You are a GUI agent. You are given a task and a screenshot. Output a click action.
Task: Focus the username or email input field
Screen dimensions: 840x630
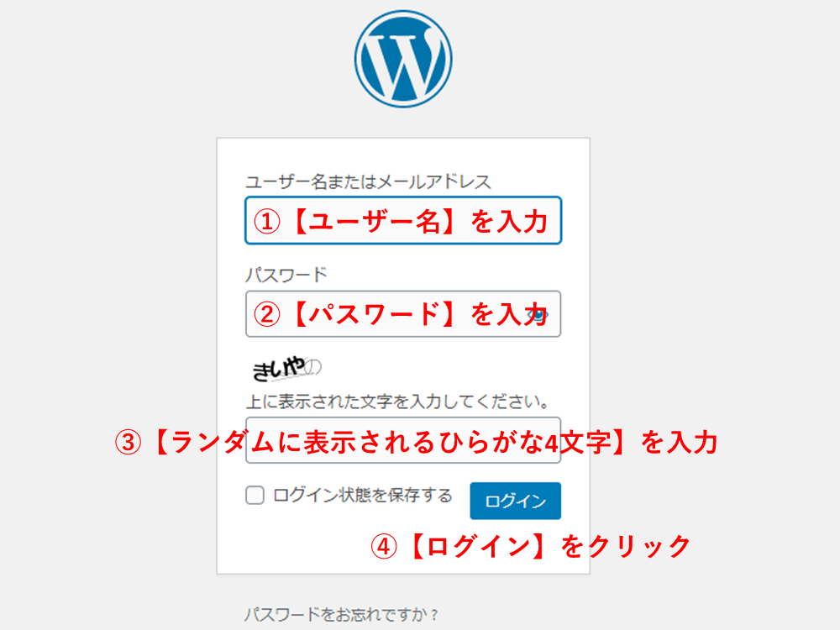click(x=403, y=221)
